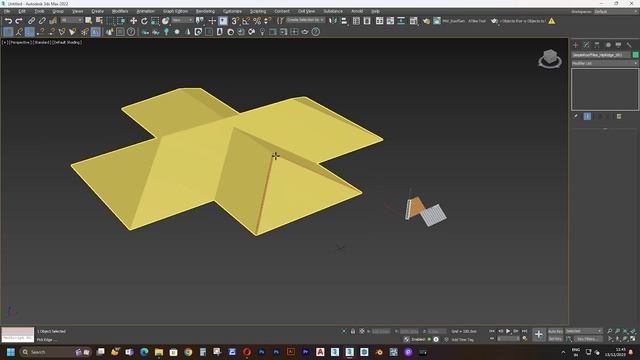640x360 pixels.
Task: Open the Layer Explorer icon
Action: pyautogui.click(x=367, y=21)
